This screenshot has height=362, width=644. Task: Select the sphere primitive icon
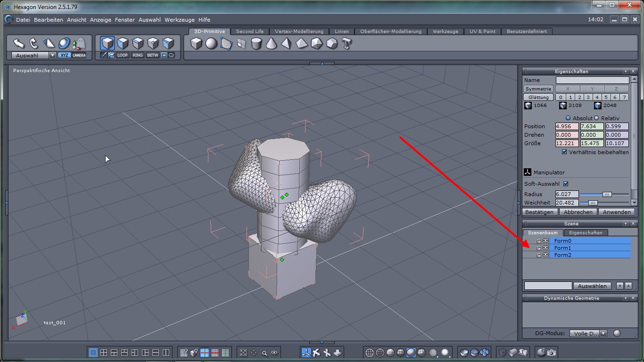(x=211, y=44)
